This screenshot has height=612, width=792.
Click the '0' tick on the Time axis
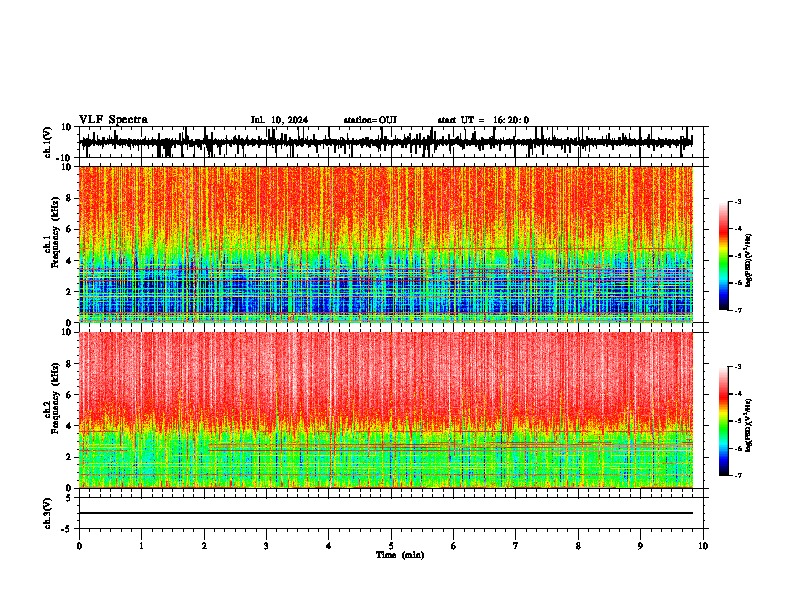click(79, 546)
